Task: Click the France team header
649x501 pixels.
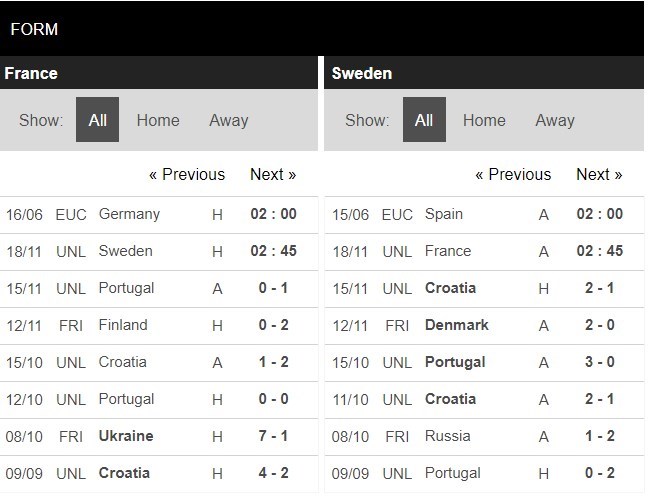Action: 31,73
